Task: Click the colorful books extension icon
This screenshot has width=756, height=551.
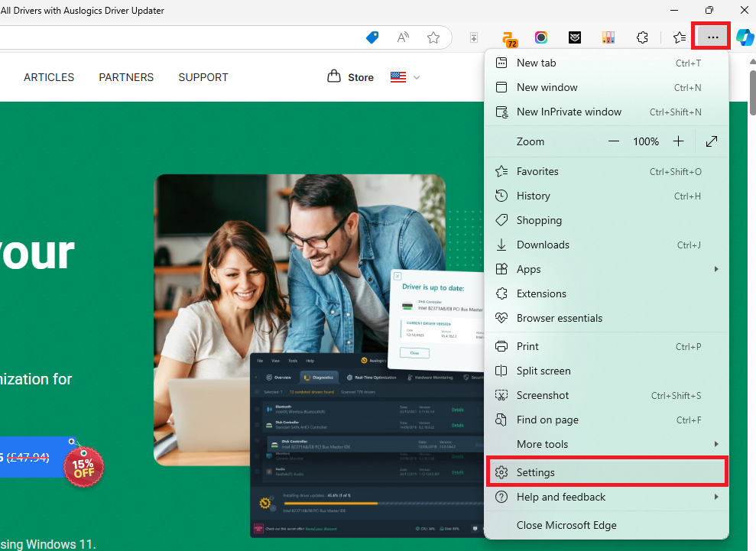Action: click(608, 37)
